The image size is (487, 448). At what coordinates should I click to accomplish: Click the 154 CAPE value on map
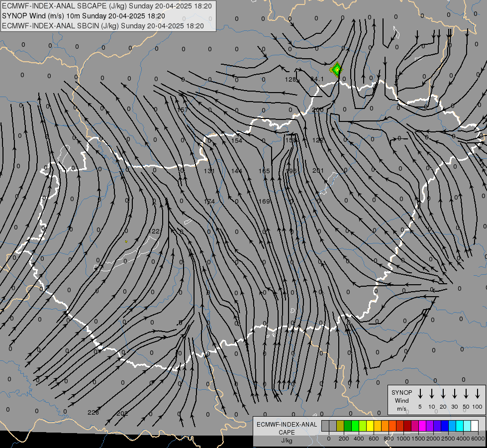tap(237, 140)
